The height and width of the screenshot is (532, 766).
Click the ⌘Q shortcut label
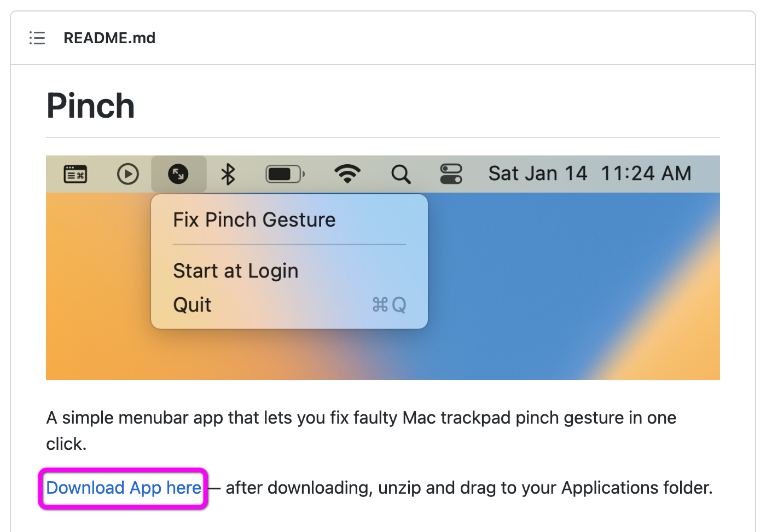[389, 305]
